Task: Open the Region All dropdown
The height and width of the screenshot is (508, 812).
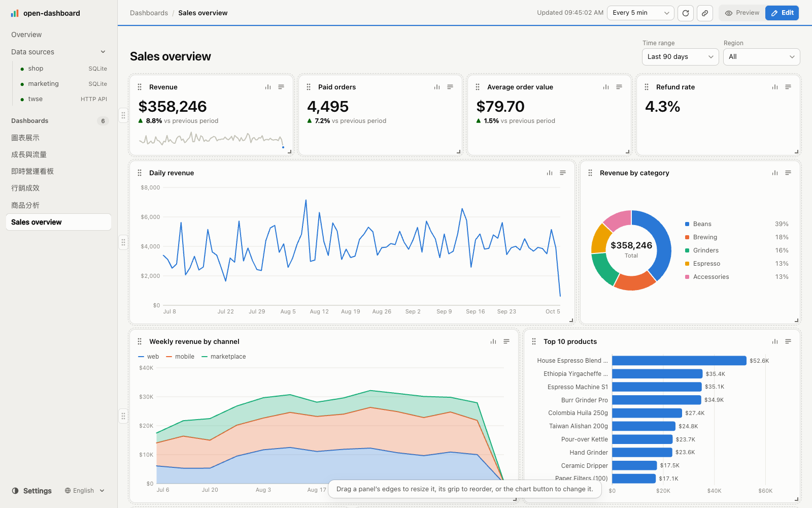Action: pos(762,57)
